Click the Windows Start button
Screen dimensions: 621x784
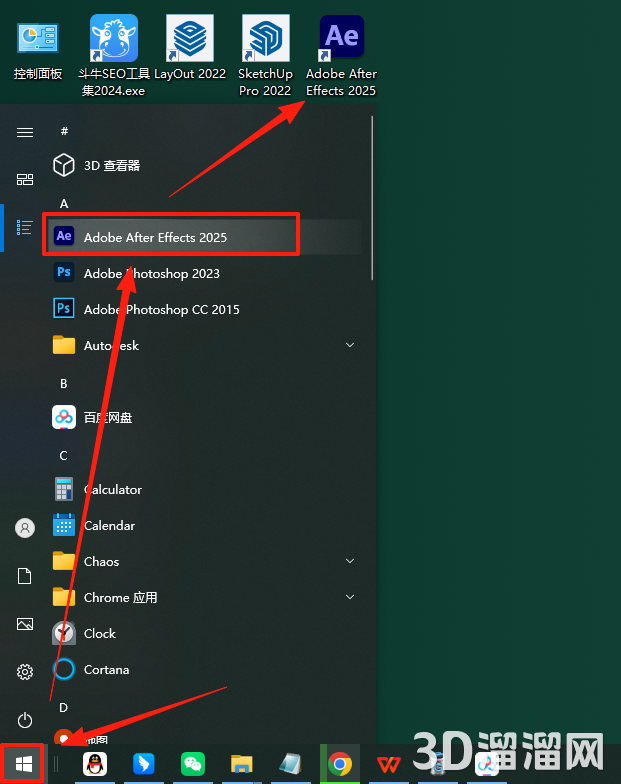click(x=23, y=764)
